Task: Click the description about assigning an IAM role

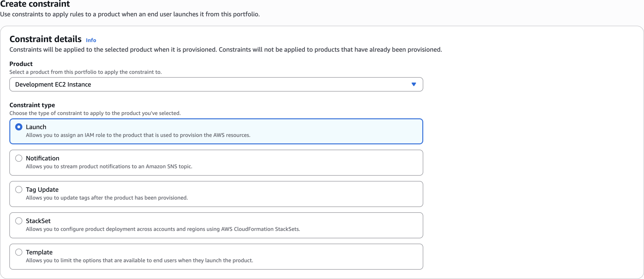Action: click(x=138, y=135)
